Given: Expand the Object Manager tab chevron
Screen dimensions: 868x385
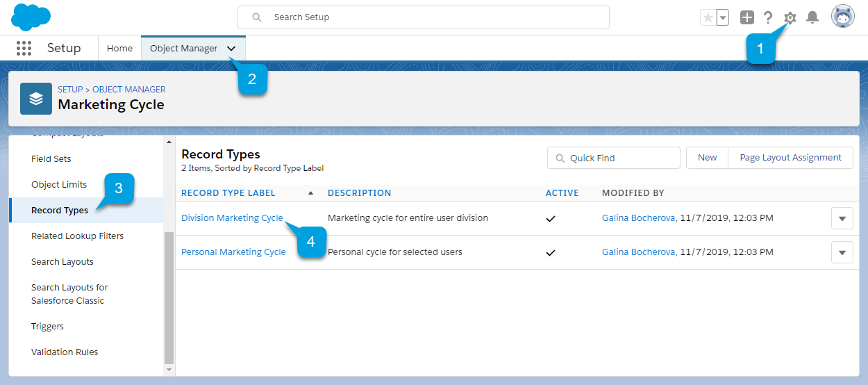Looking at the screenshot, I should pos(231,49).
